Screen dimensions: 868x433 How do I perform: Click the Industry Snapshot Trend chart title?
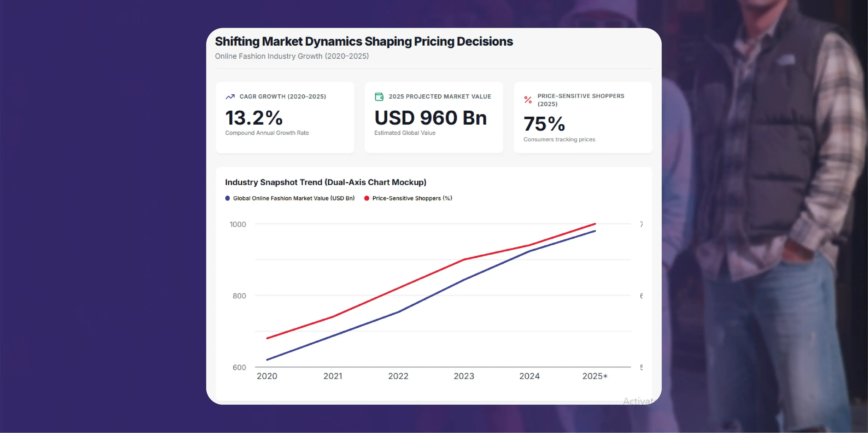325,183
